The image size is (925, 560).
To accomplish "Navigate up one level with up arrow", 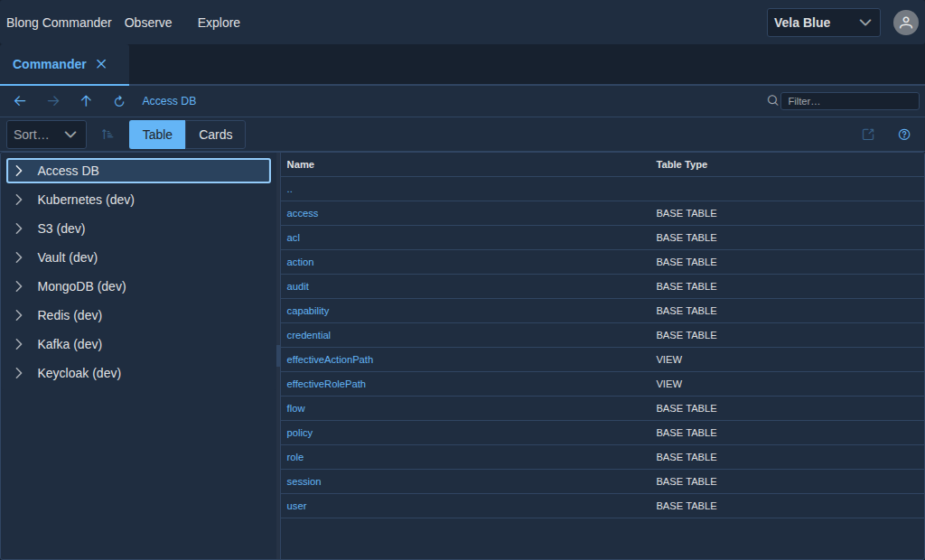I will tap(86, 101).
